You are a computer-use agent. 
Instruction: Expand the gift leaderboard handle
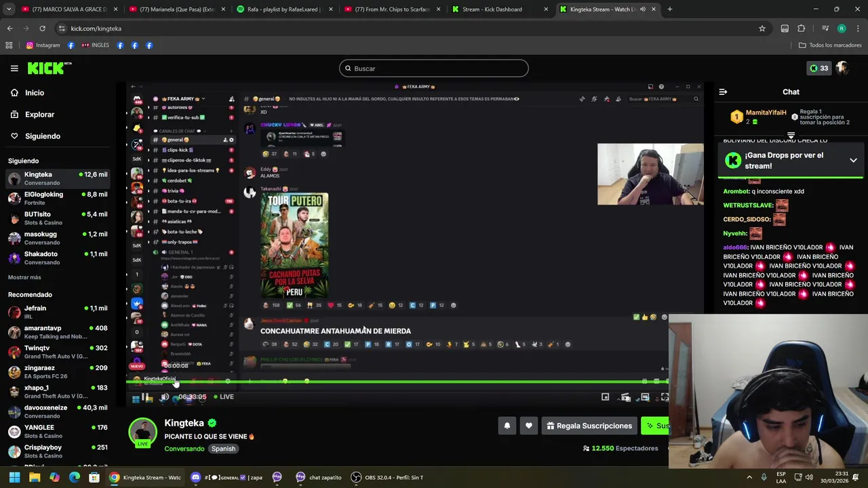791,136
